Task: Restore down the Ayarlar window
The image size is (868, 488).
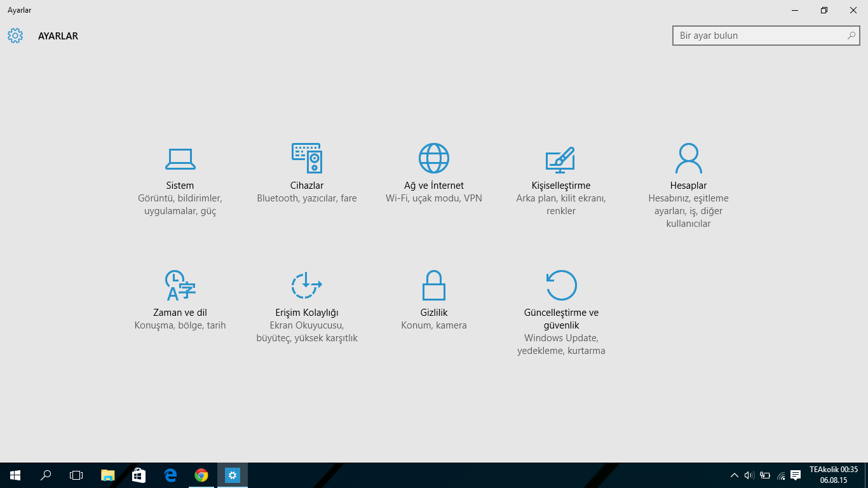Action: pyautogui.click(x=824, y=10)
